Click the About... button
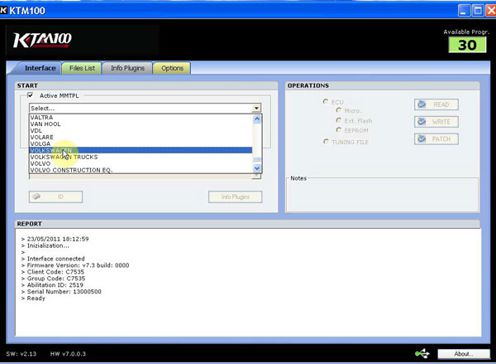This screenshot has width=496, height=364. pyautogui.click(x=464, y=354)
